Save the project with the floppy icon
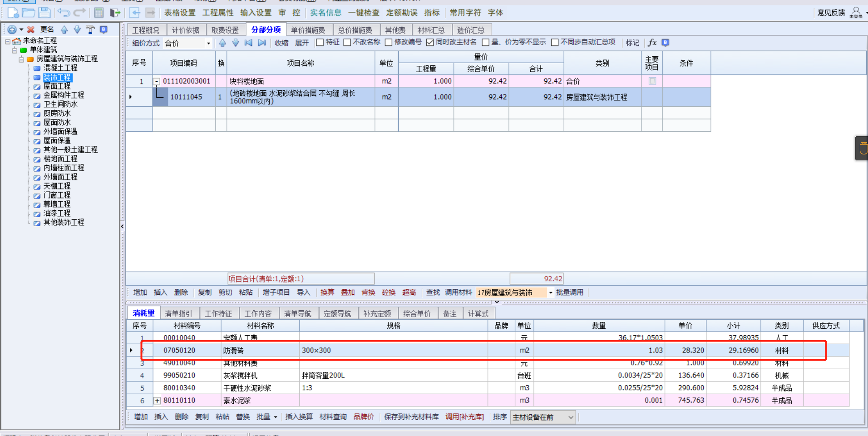The image size is (868, 436). 44,13
